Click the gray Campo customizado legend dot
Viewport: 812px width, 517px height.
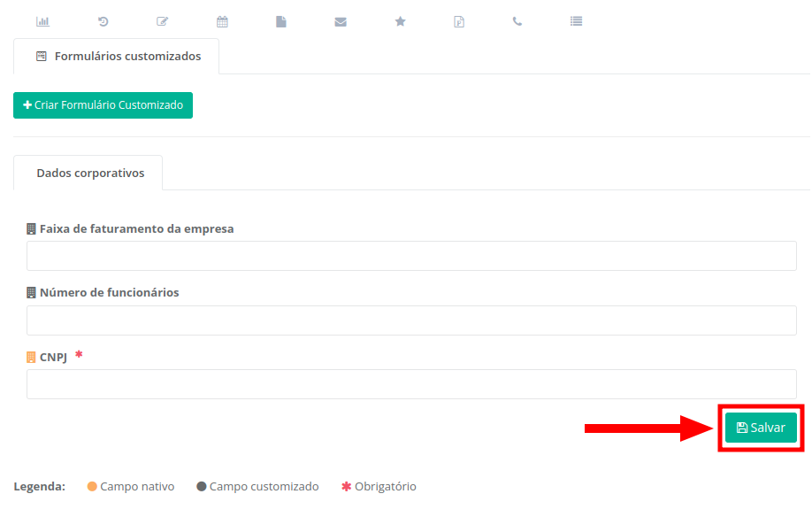point(202,487)
